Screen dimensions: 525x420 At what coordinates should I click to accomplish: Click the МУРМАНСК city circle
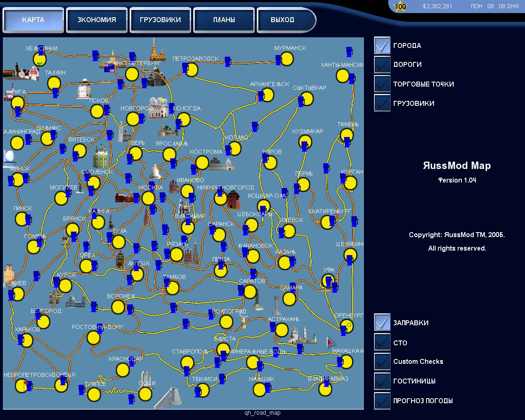287,59
